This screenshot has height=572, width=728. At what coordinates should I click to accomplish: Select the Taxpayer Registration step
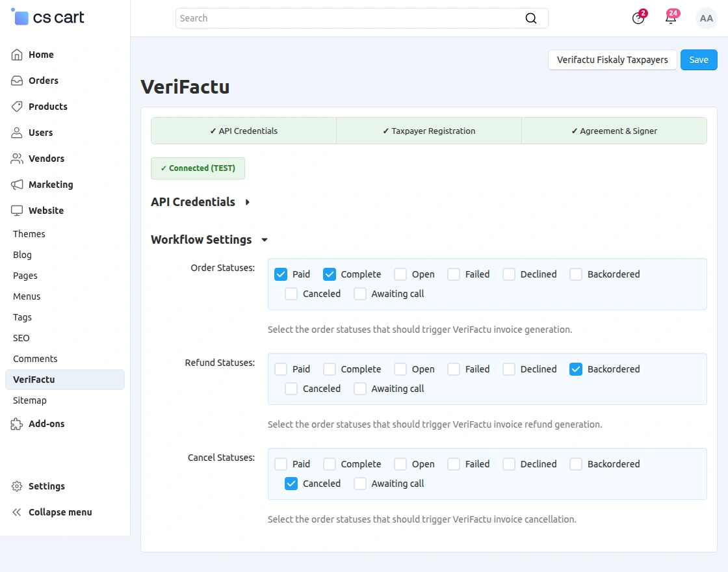coord(429,131)
